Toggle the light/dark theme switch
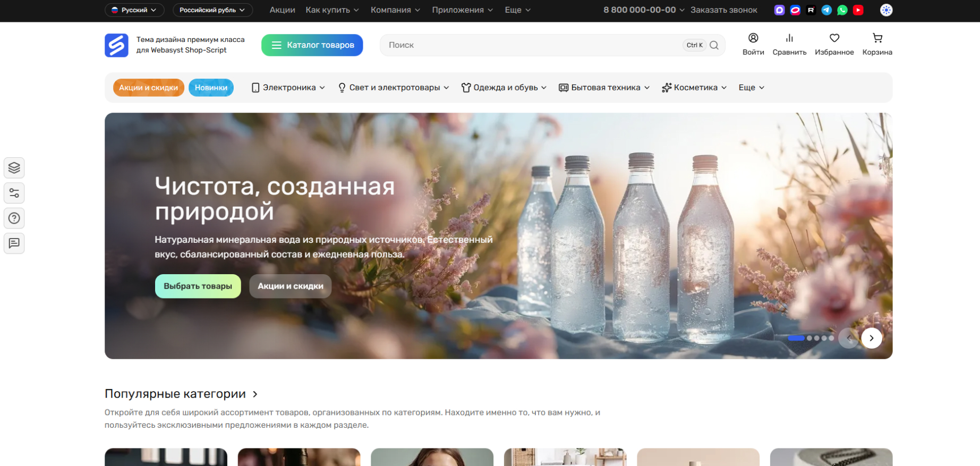This screenshot has height=466, width=980. pos(886,10)
